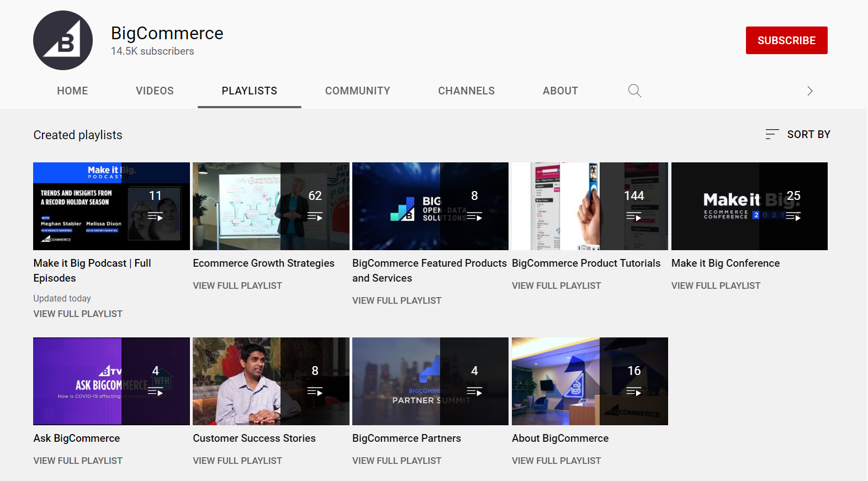View full playlist for Ecommerce Growth Strategies
This screenshot has height=481, width=868.
pyautogui.click(x=237, y=286)
